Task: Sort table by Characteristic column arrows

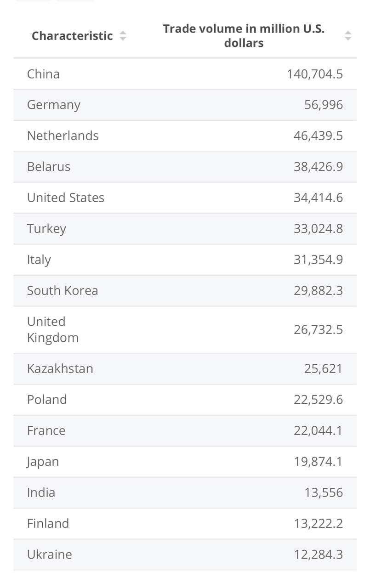Action: 123,36
